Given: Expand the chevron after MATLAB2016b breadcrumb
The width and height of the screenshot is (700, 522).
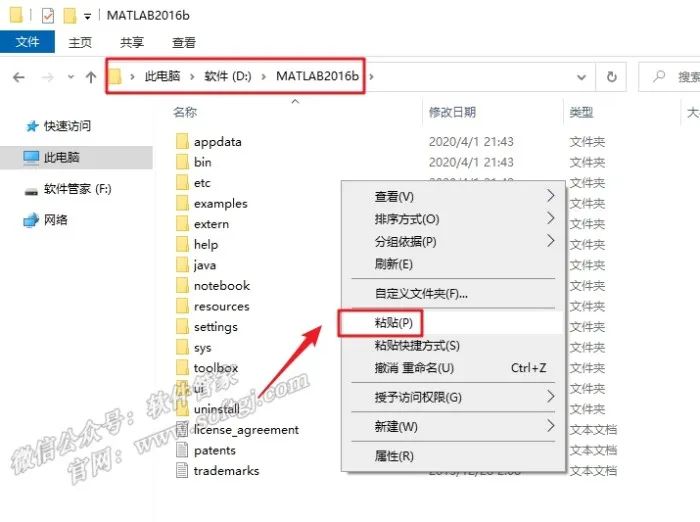Looking at the screenshot, I should (x=371, y=77).
